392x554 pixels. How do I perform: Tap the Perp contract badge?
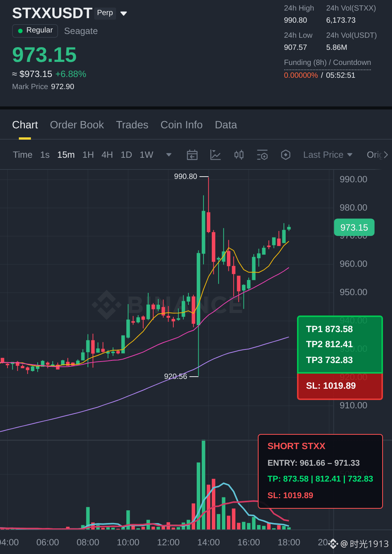click(x=105, y=13)
